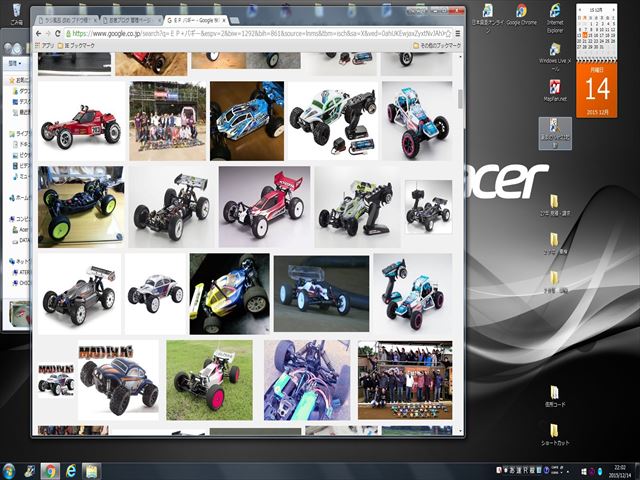Select the Internet Explorer desktop shortcut
Screen dimensions: 640x480
pos(555,18)
